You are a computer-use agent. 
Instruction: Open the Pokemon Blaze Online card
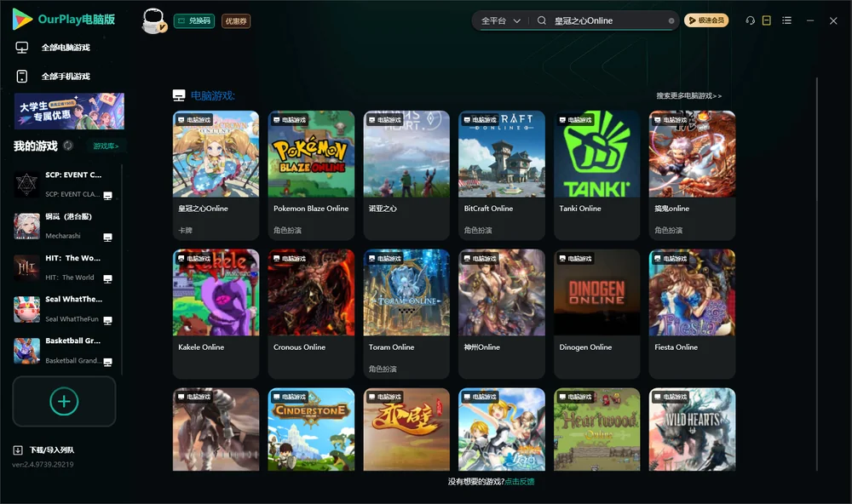(311, 175)
